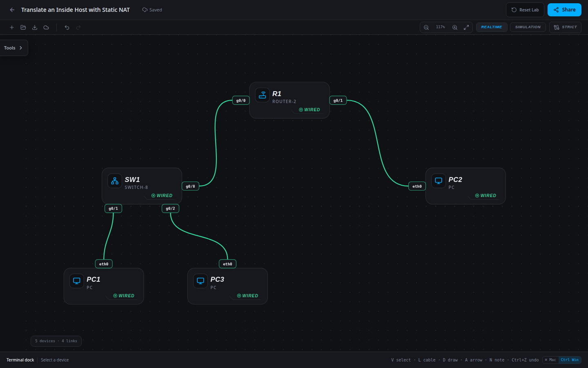
Task: Redo the last action
Action: (78, 27)
